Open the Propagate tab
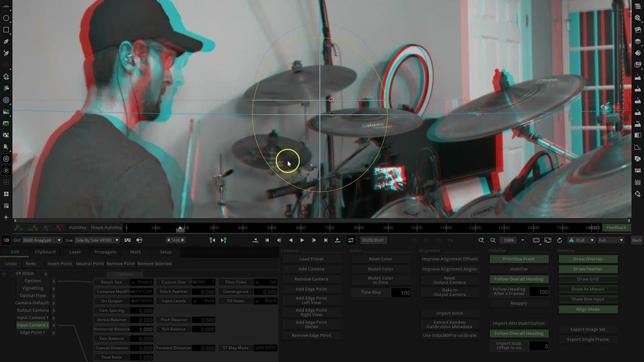 (x=105, y=251)
